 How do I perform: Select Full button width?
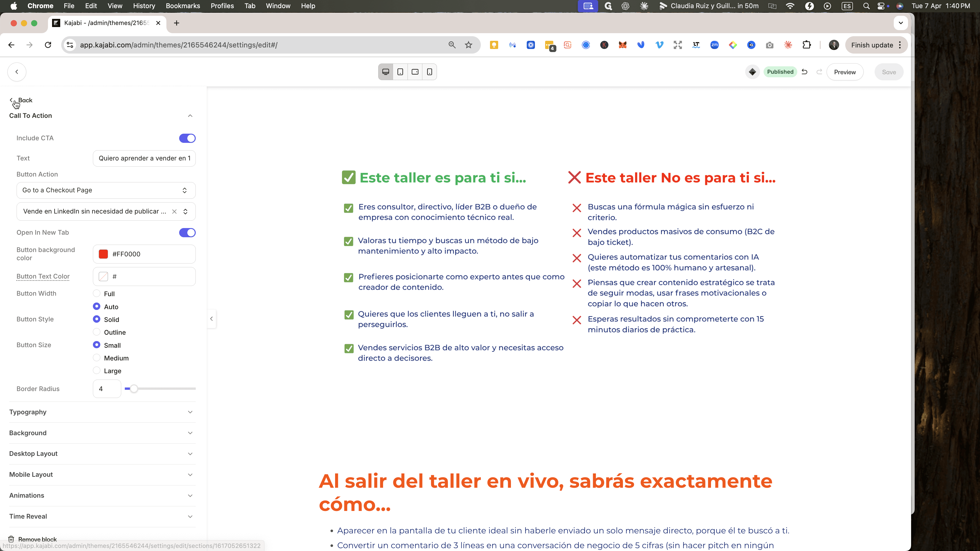click(x=97, y=293)
